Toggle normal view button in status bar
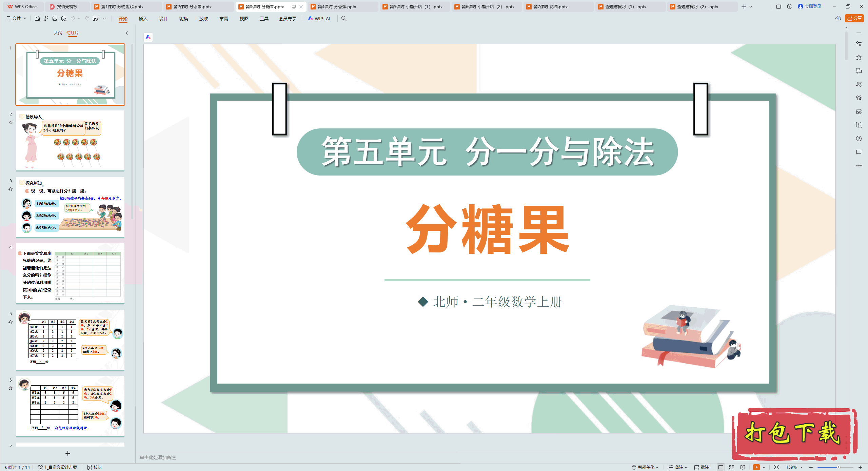 (x=721, y=467)
